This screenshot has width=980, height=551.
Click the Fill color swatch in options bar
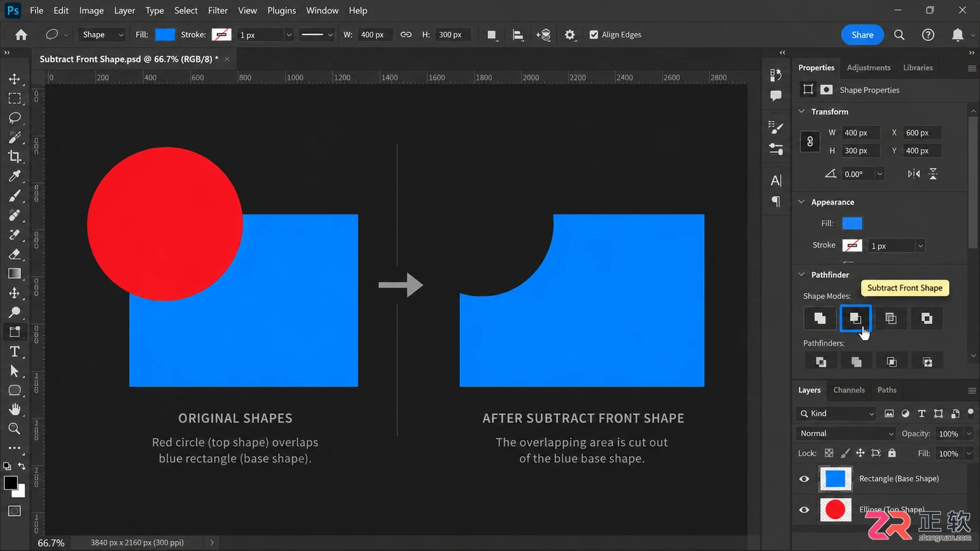click(165, 35)
